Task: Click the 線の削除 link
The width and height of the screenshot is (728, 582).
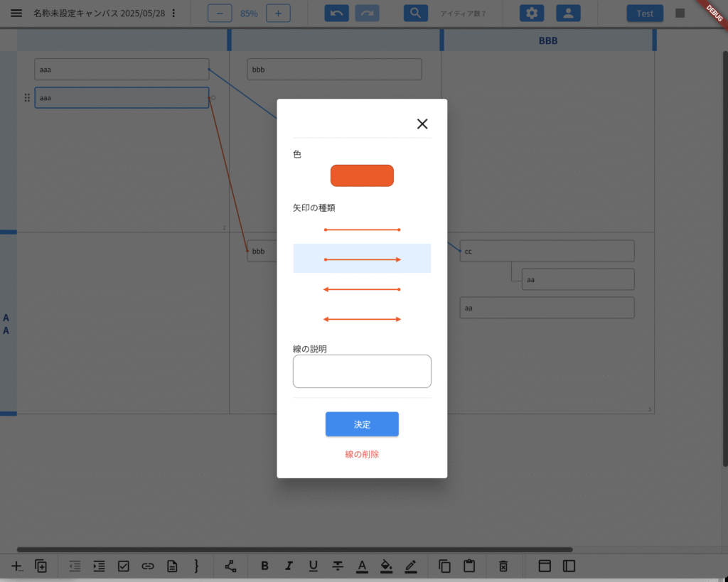Action: point(362,454)
